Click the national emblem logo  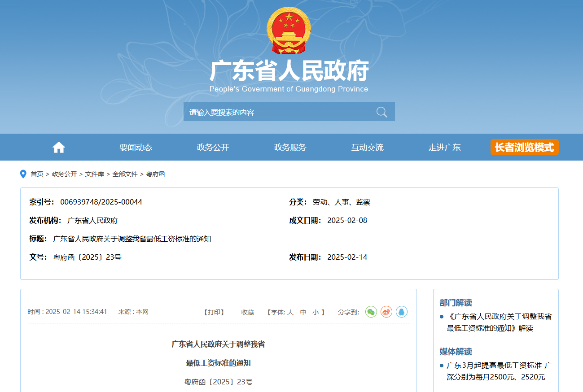point(289,30)
